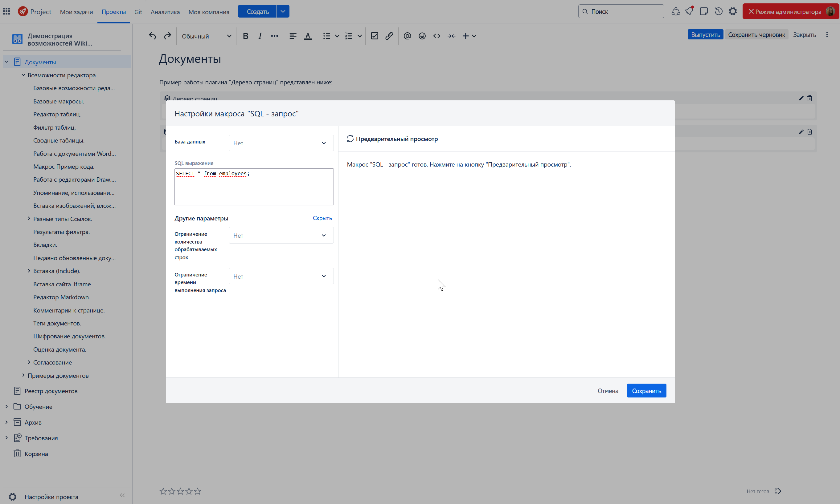Viewport: 840px width, 504px height.
Task: Go to Мои задачи tab
Action: [76, 12]
